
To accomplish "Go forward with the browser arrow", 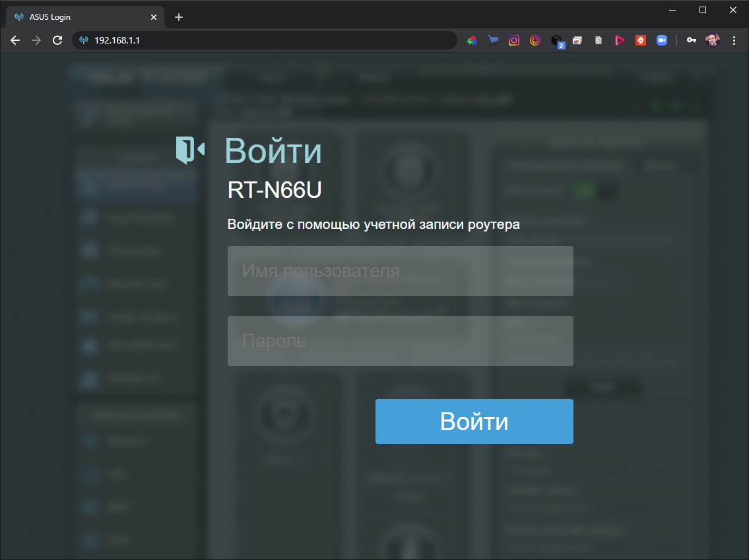I will tap(36, 40).
